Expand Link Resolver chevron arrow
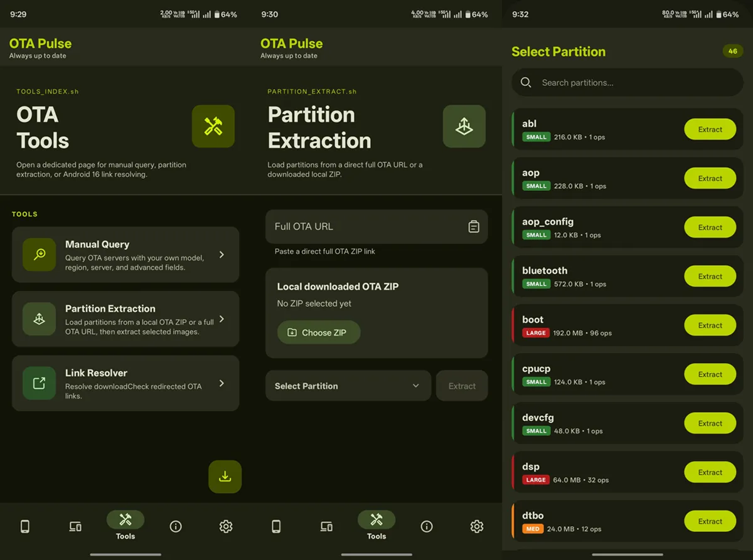 tap(222, 383)
